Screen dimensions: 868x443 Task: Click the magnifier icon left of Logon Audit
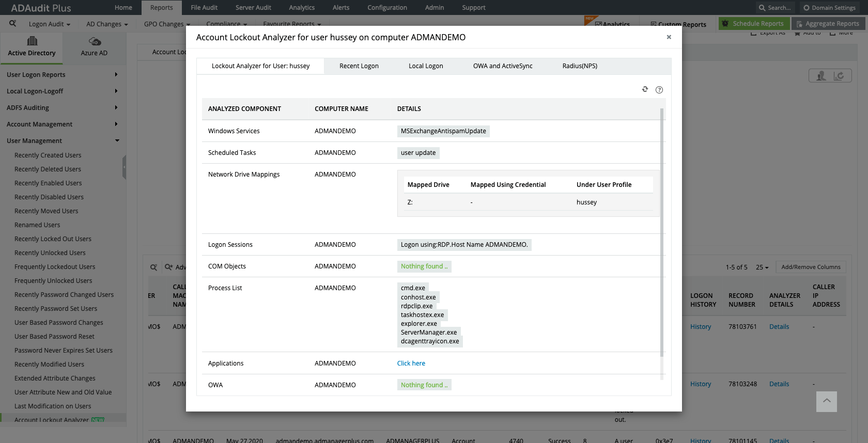(x=13, y=23)
